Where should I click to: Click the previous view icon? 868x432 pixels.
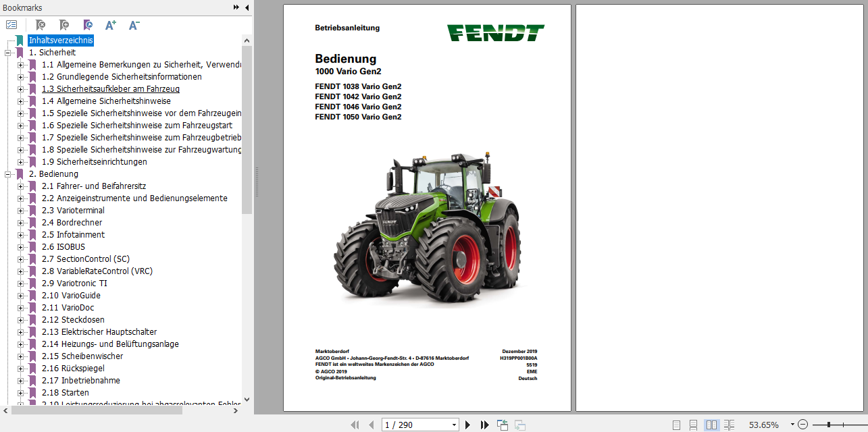(x=503, y=425)
